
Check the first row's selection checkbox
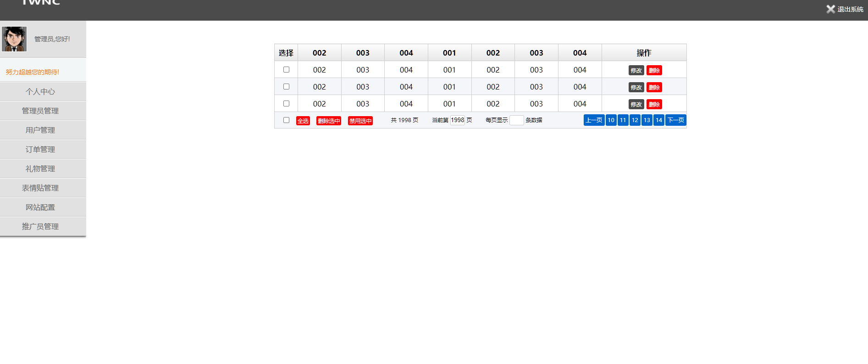(286, 70)
